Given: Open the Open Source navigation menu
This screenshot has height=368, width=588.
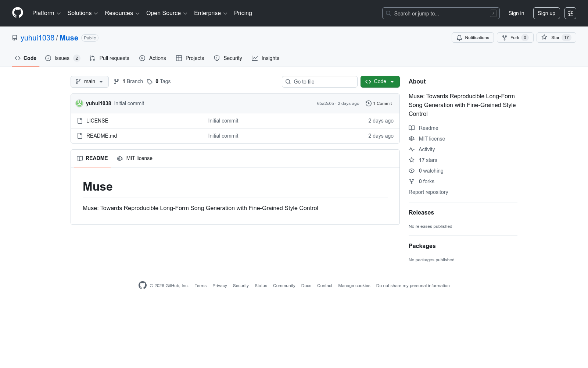Looking at the screenshot, I should click(x=166, y=13).
